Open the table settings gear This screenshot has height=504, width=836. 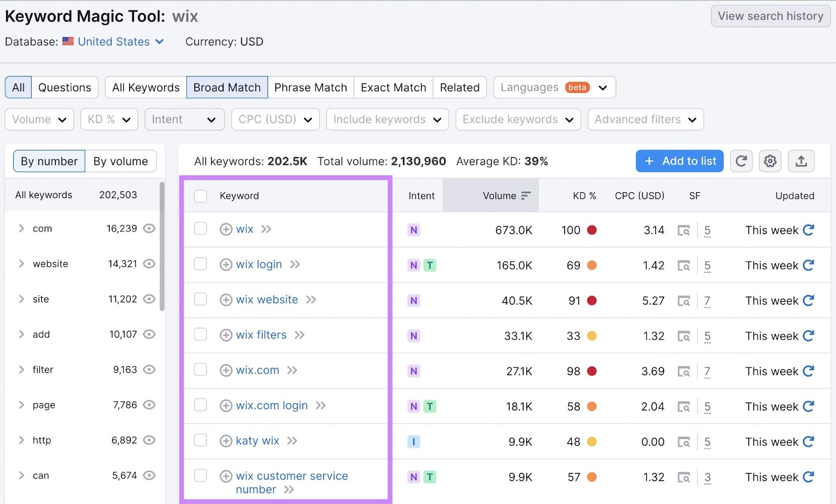[770, 161]
